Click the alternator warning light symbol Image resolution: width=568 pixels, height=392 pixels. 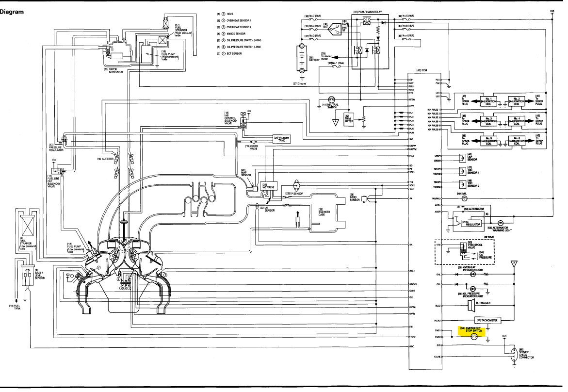500,223
